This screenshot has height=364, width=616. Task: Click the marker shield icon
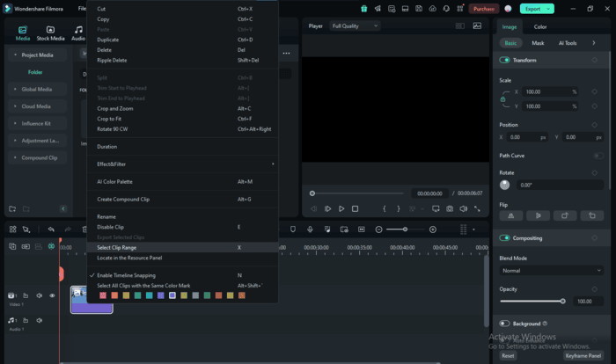click(x=293, y=229)
